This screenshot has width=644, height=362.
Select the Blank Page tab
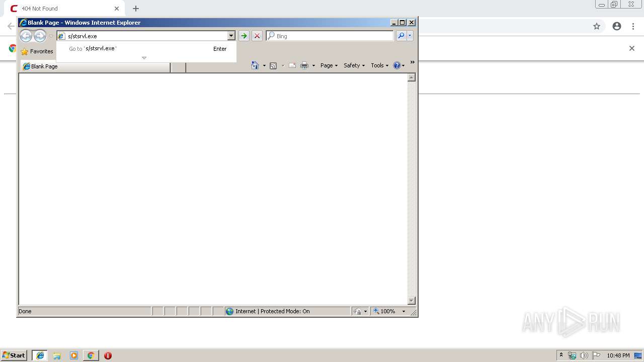click(96, 66)
